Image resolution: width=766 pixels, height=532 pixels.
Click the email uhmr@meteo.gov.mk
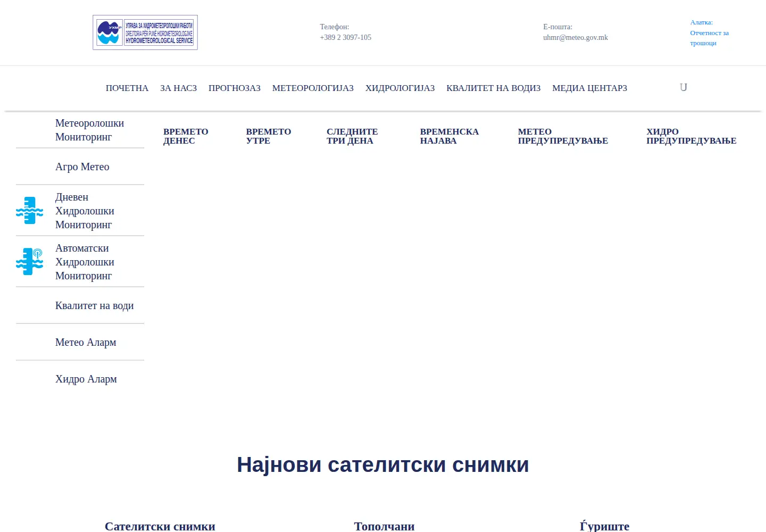tap(576, 37)
